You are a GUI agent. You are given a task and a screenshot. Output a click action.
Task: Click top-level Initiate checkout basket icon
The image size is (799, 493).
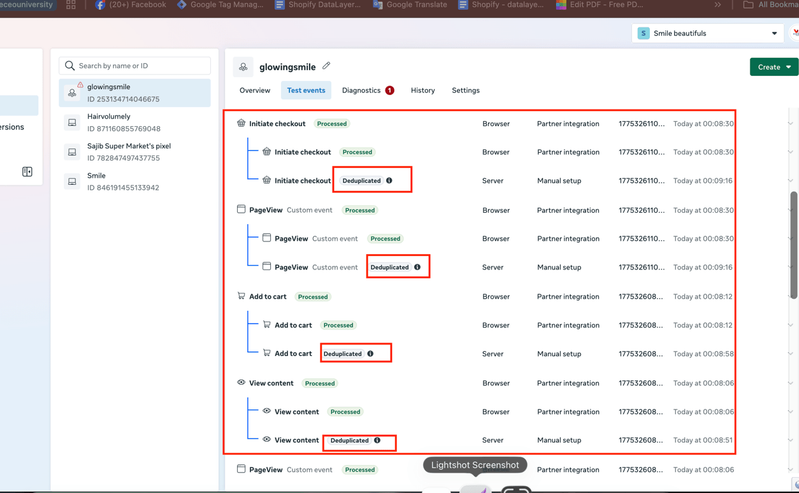(241, 123)
